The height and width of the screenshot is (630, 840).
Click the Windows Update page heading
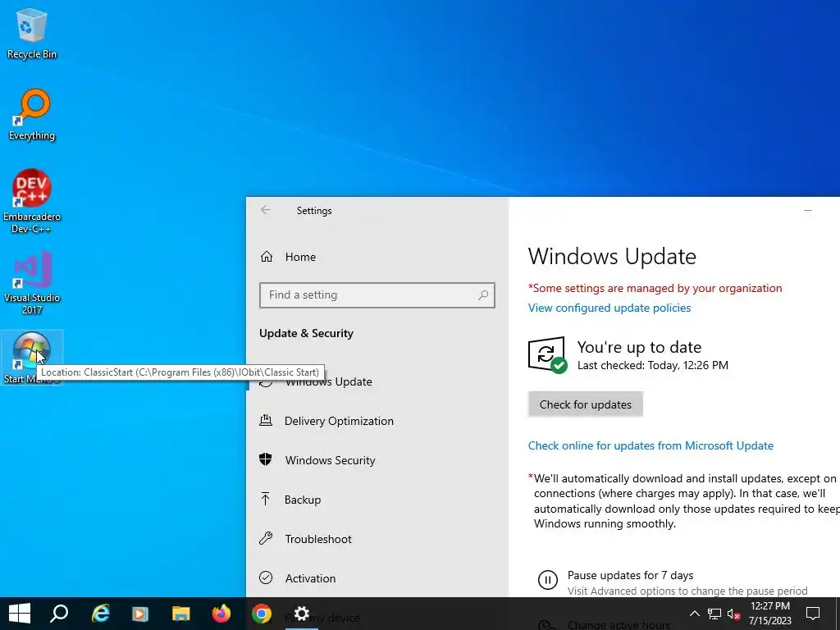(612, 256)
